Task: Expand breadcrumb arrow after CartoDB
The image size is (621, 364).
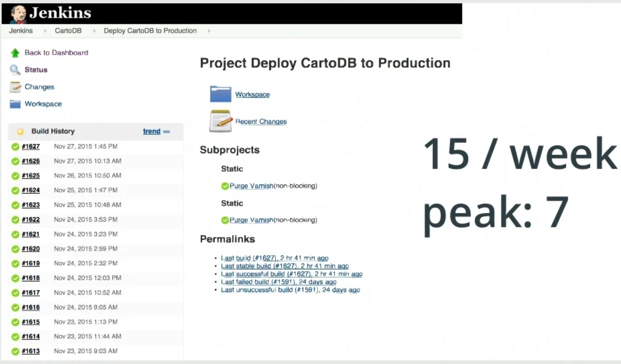Action: pyautogui.click(x=94, y=31)
